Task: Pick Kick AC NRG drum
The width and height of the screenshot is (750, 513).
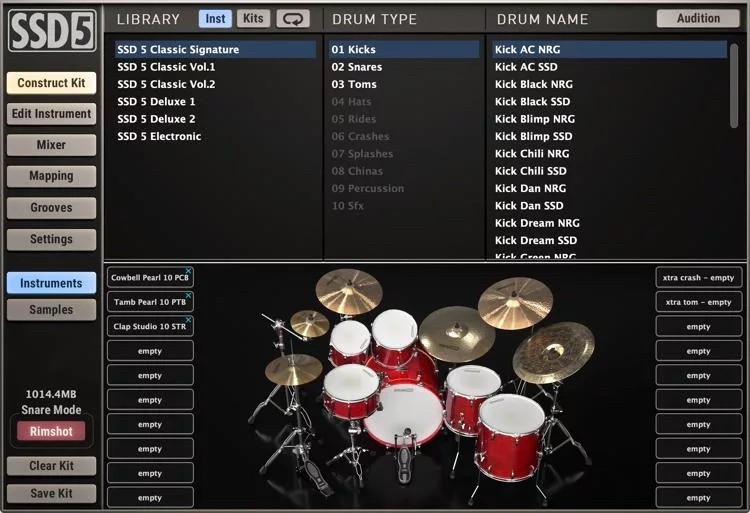Action: tap(610, 49)
